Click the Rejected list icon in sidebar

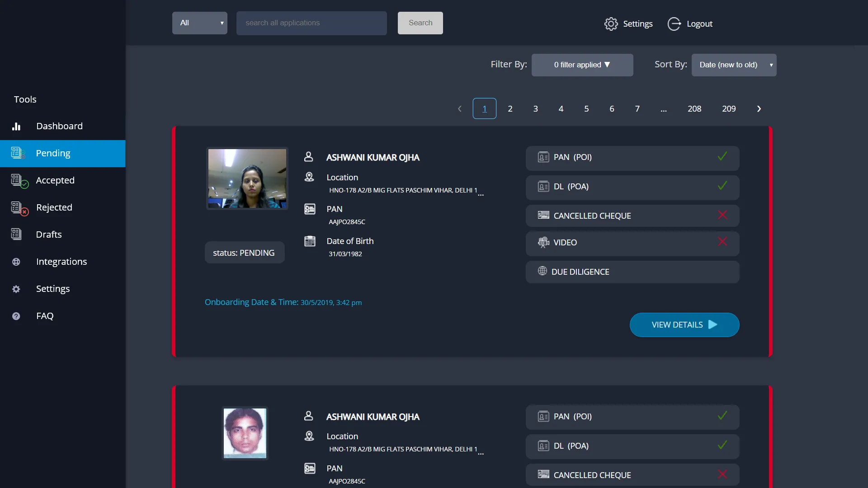click(19, 208)
